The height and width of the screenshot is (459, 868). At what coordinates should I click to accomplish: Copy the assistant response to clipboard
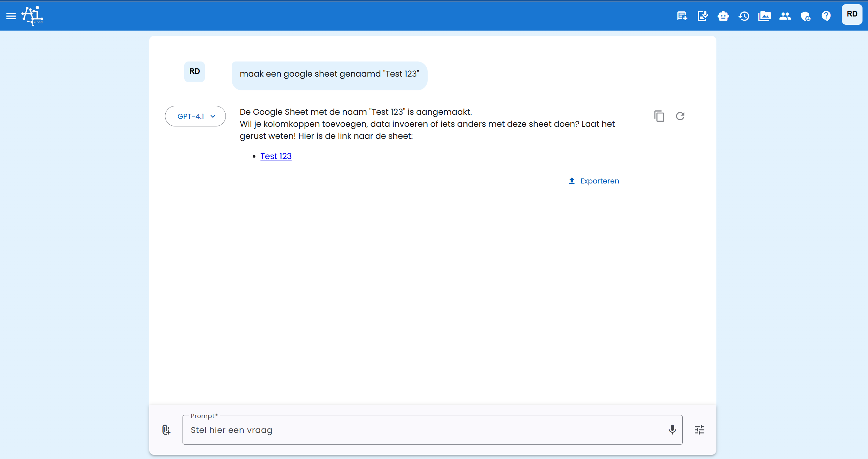pyautogui.click(x=659, y=116)
